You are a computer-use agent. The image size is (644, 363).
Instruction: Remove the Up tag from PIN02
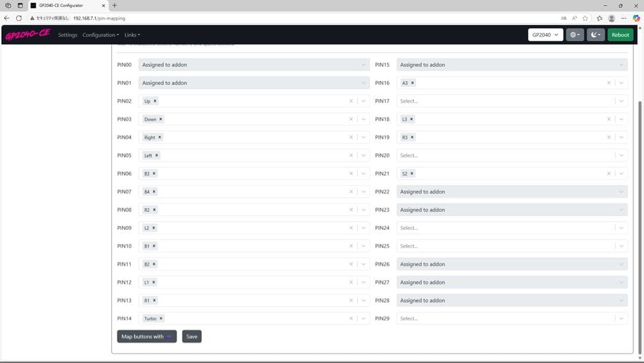coord(155,101)
